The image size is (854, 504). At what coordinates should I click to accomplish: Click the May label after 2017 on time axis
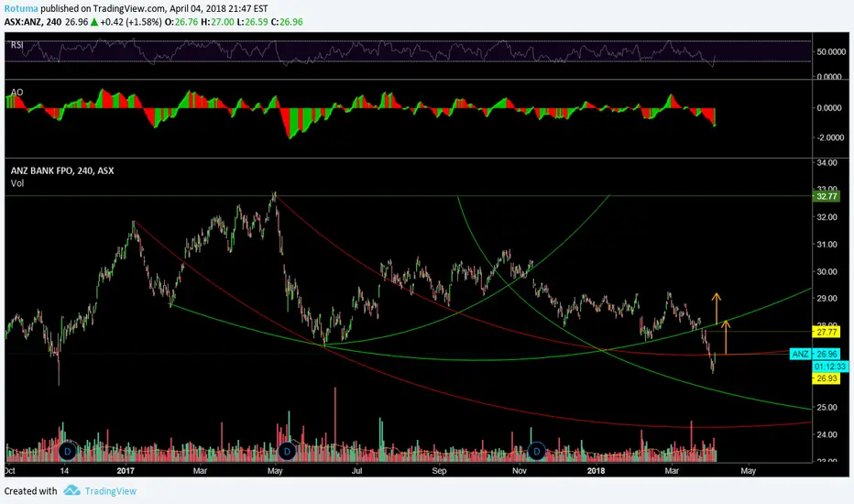coord(275,471)
